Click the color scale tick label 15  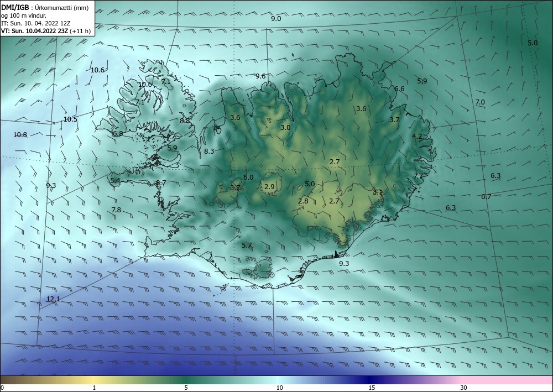(372, 388)
